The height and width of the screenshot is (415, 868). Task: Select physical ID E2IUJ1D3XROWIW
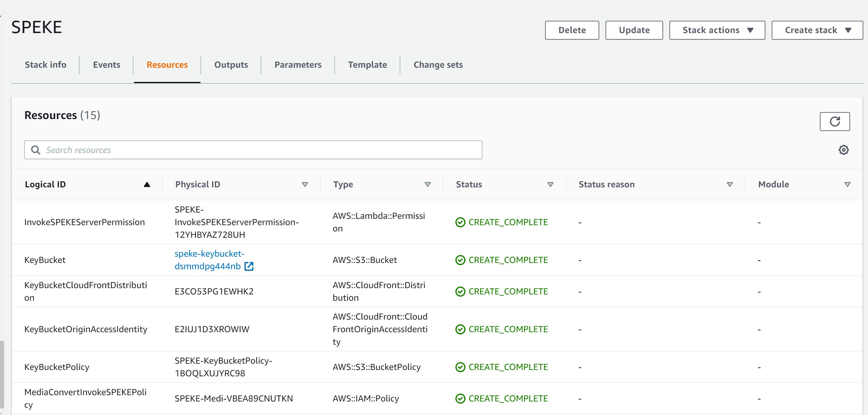click(212, 329)
